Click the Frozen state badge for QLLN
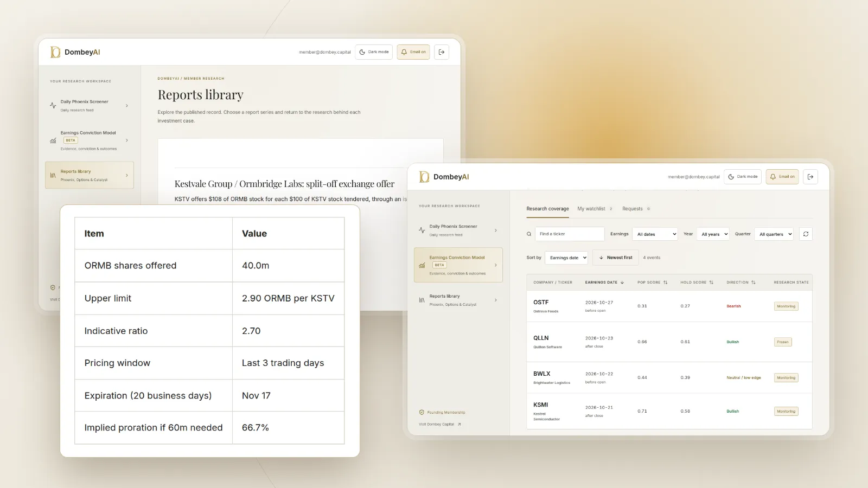This screenshot has height=488, width=868. tap(783, 342)
